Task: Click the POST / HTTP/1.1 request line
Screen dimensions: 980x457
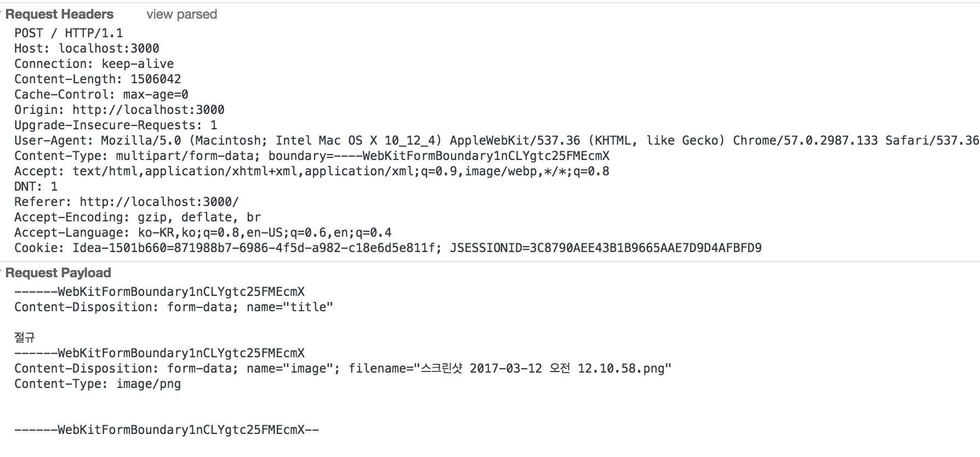Action: pos(69,33)
